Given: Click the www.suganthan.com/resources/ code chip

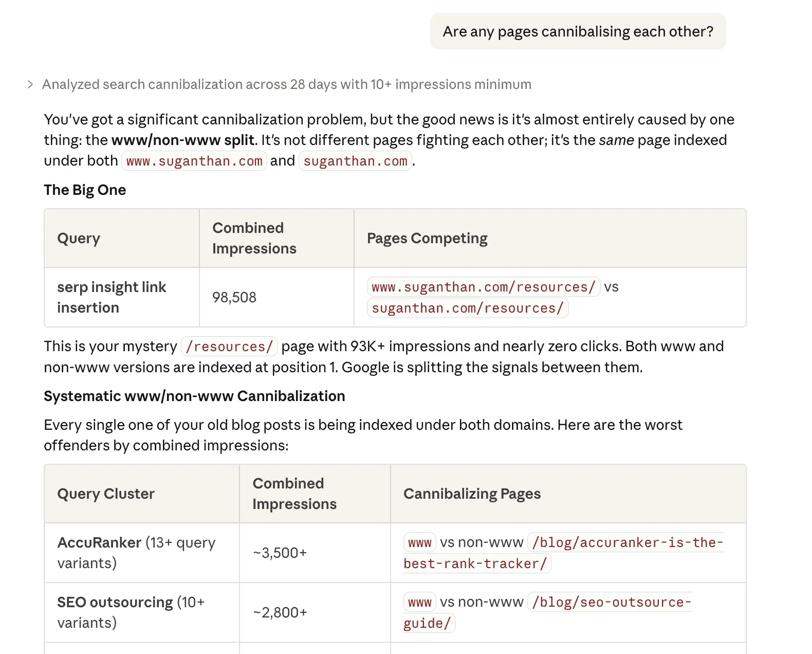Looking at the screenshot, I should [483, 287].
